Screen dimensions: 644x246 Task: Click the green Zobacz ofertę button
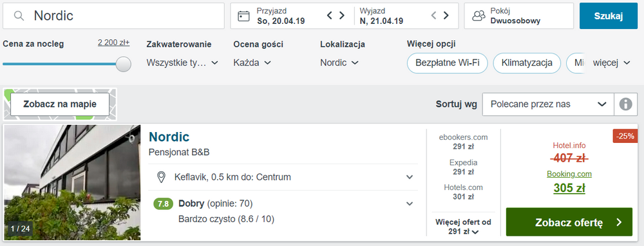(569, 222)
